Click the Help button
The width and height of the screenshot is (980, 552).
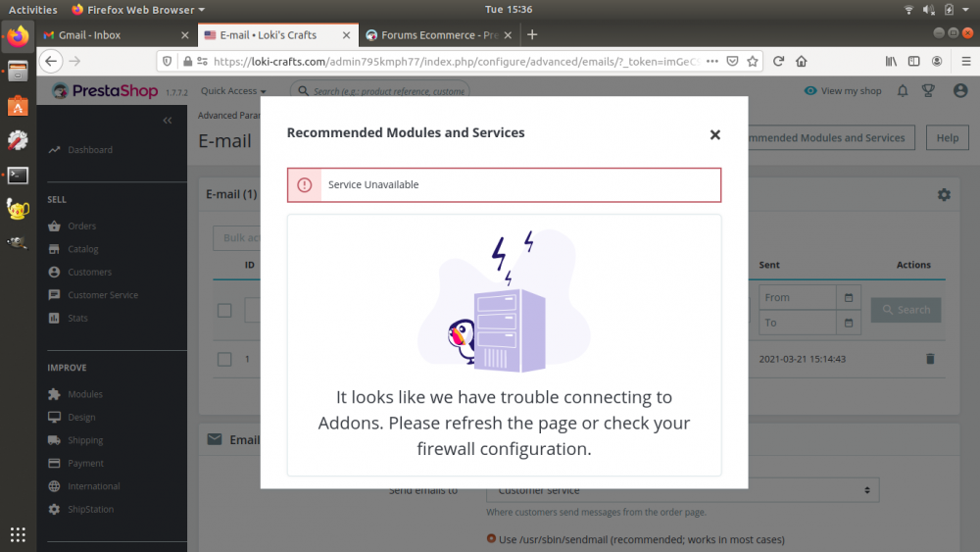click(947, 138)
